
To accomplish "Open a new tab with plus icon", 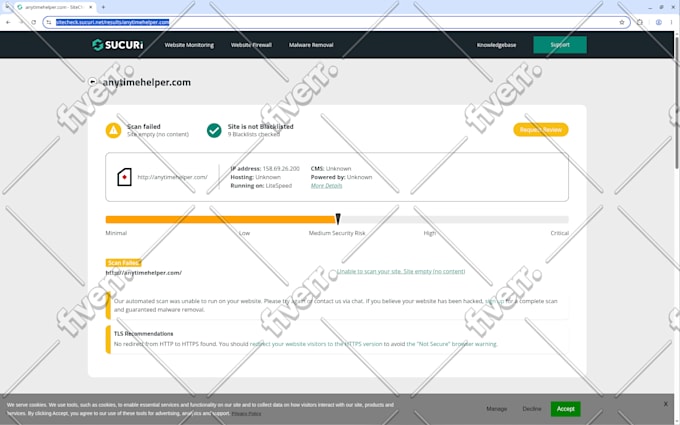I will (103, 7).
